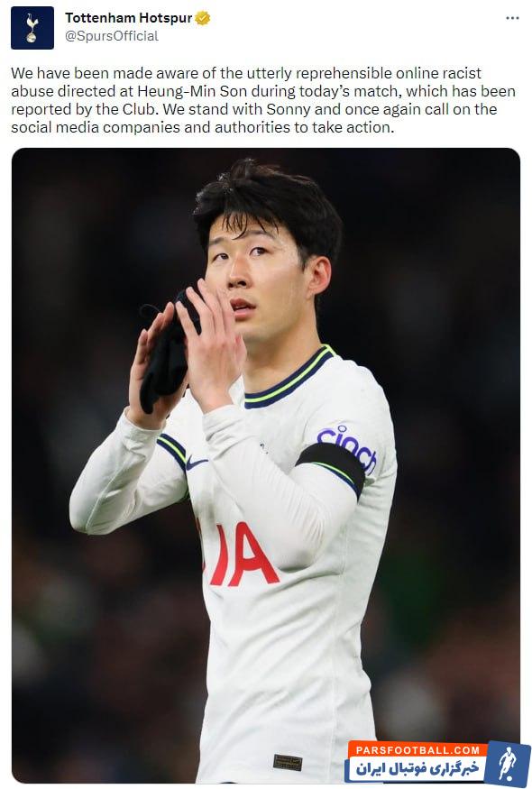Open the three-dot more options menu
This screenshot has height=789, width=532.
tap(512, 18)
